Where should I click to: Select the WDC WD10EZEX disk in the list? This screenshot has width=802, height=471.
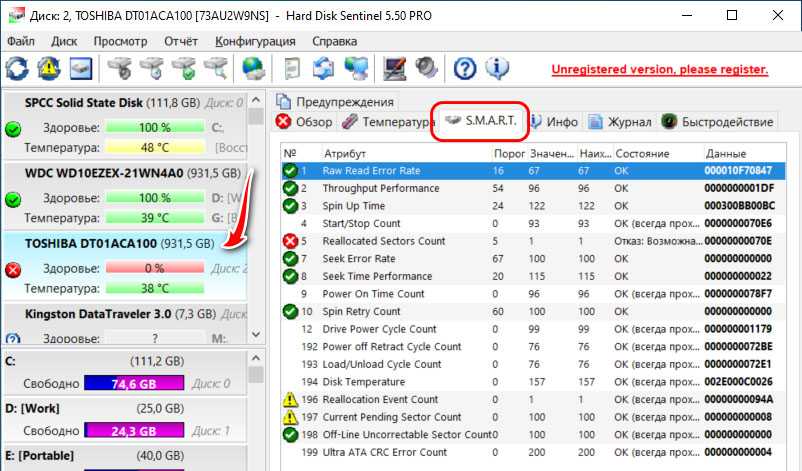[120, 172]
